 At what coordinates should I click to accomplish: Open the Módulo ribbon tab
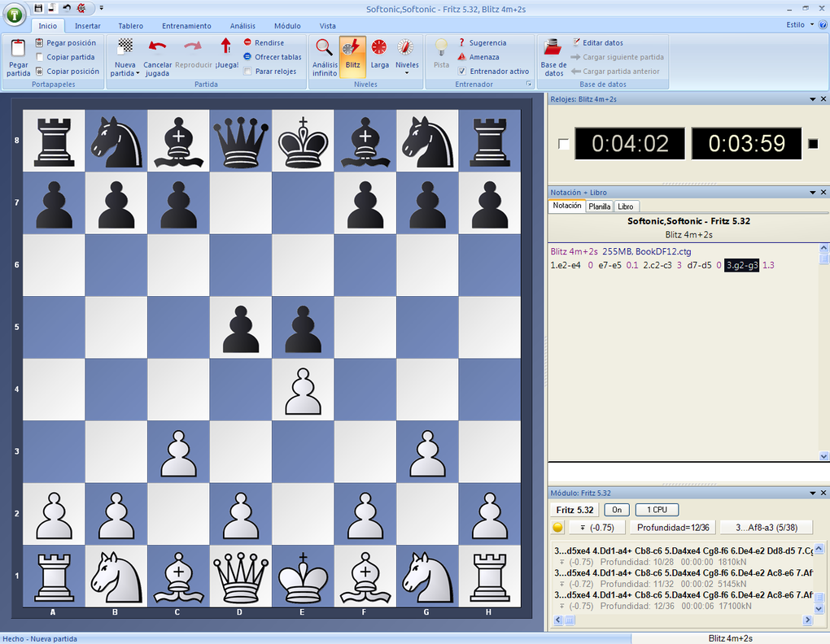pyautogui.click(x=287, y=26)
